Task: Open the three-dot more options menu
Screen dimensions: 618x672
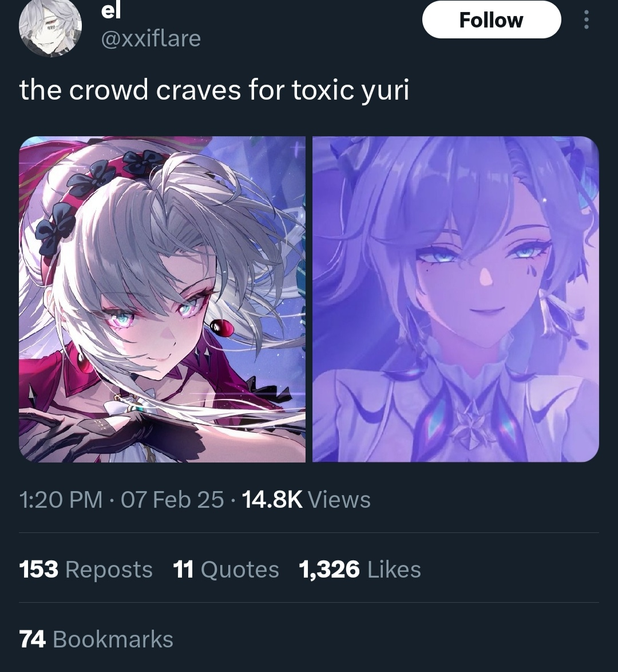Action: point(587,19)
